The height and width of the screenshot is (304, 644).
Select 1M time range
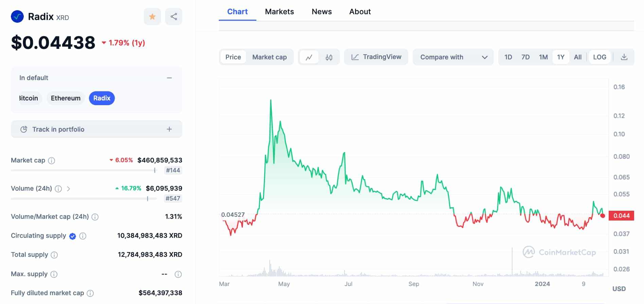pos(543,57)
